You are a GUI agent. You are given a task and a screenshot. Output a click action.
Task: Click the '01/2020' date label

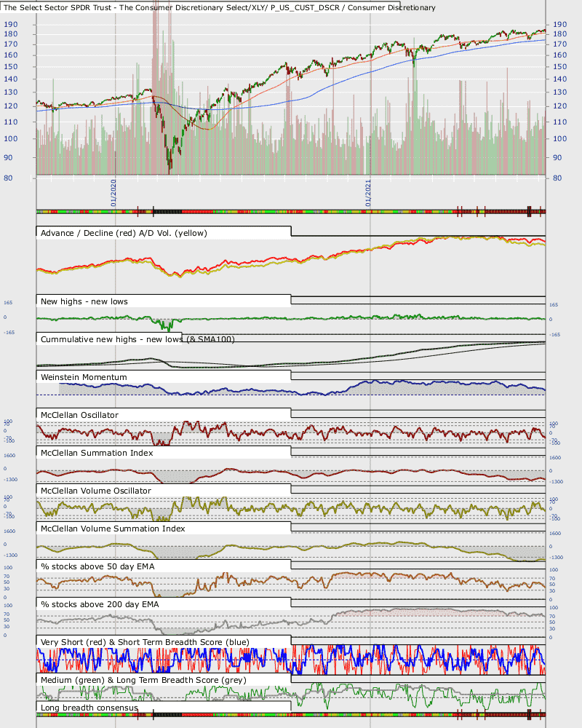(113, 193)
